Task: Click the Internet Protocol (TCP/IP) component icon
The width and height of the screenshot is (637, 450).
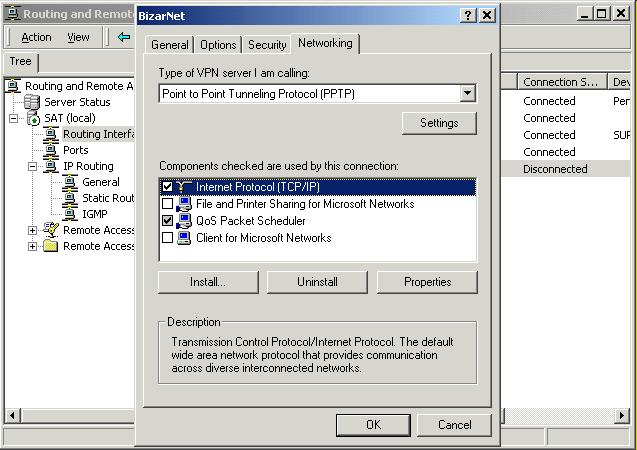Action: pos(184,187)
